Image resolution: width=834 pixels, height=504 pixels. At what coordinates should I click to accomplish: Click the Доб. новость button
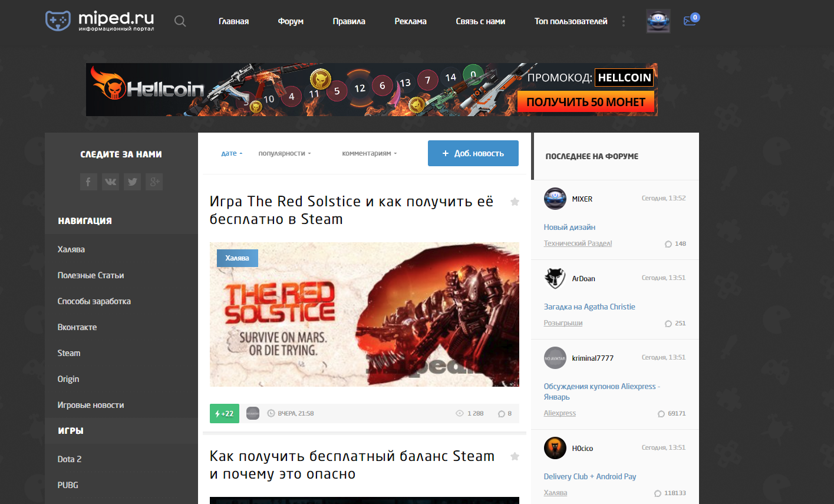(x=473, y=153)
